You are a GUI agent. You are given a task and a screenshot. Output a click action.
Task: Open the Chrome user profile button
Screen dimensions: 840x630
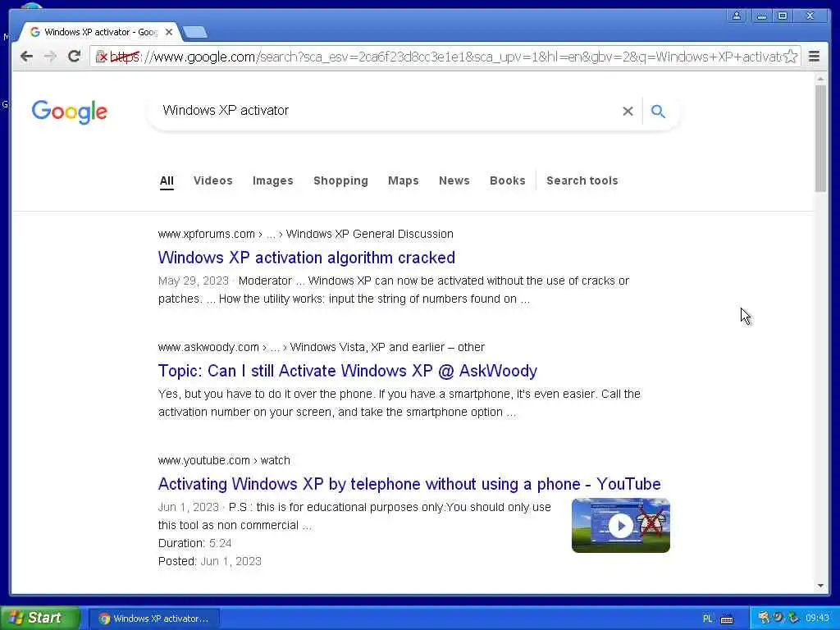pyautogui.click(x=737, y=16)
